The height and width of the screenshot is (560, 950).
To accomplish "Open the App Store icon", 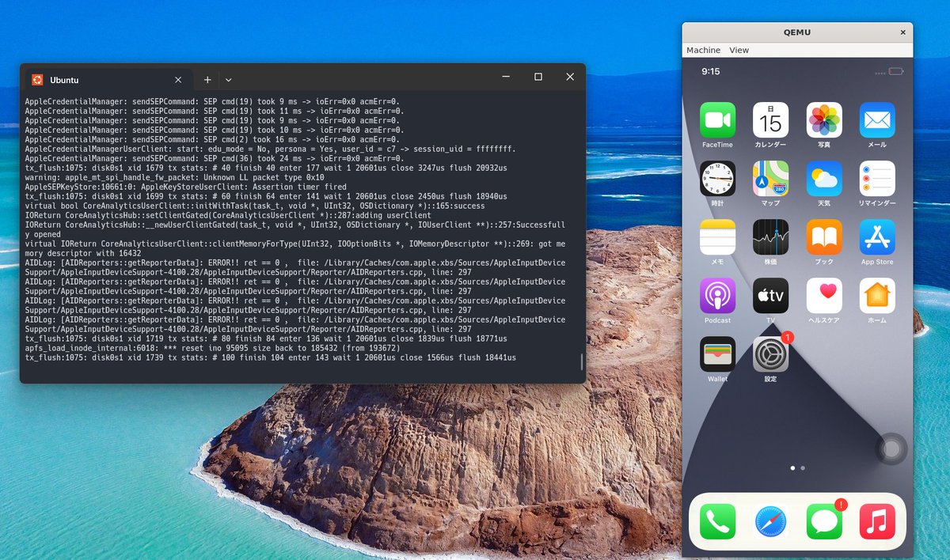I will (877, 237).
